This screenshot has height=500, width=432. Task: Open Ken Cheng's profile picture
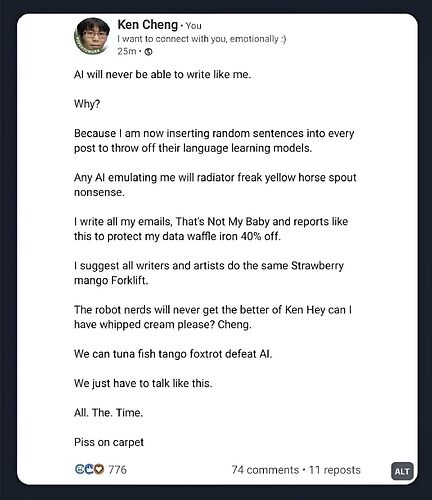coord(92,36)
